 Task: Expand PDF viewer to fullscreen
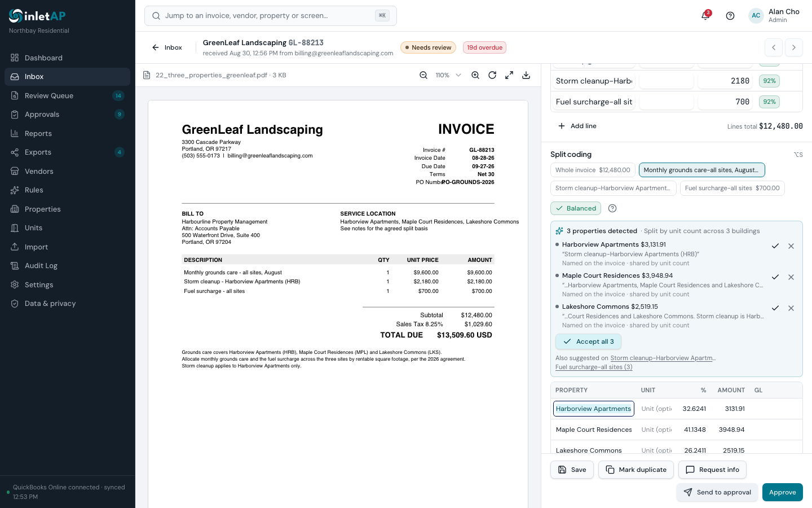click(509, 75)
